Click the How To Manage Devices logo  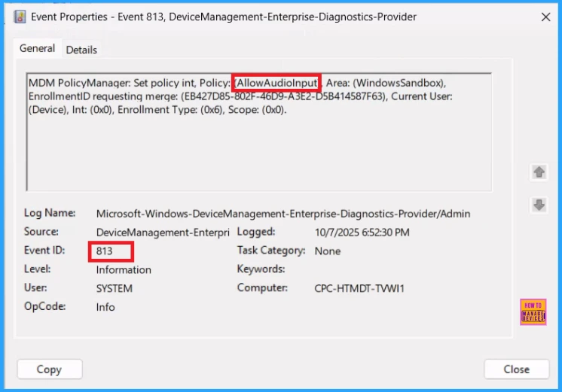coord(533,311)
